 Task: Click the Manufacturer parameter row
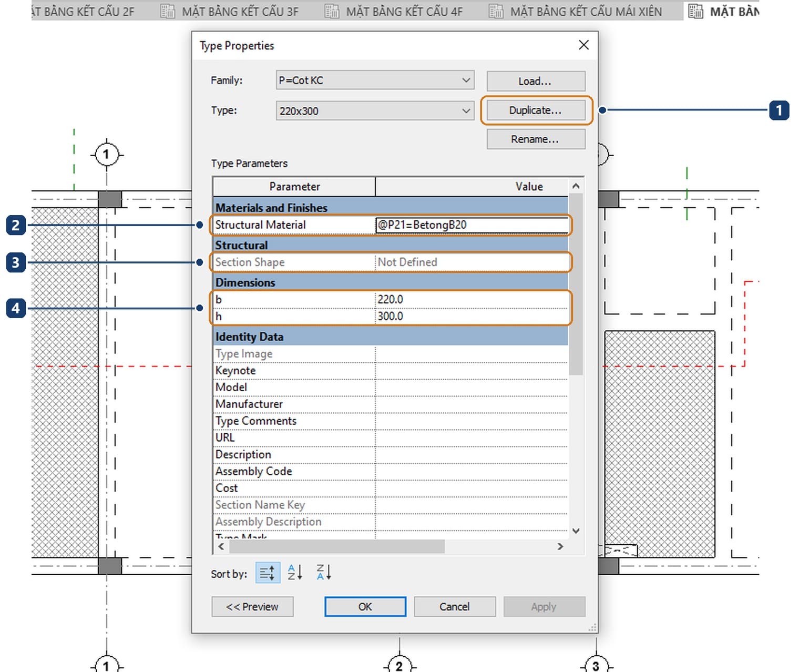click(x=391, y=404)
